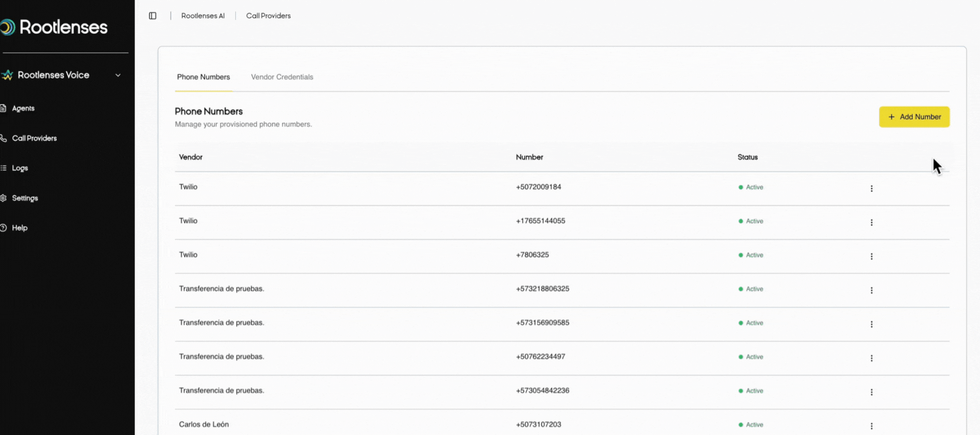Click the Rootlenses logo
Viewport: 980px width, 435px height.
55,27
